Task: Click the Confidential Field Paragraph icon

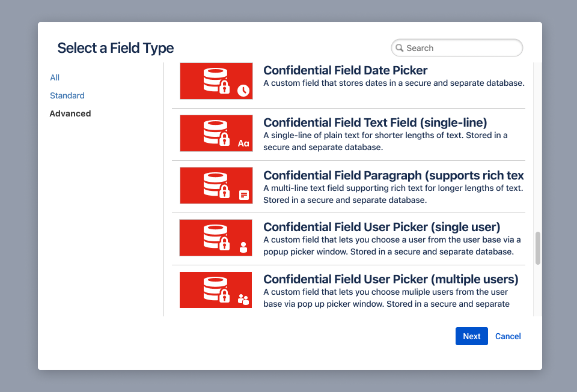Action: pyautogui.click(x=216, y=185)
